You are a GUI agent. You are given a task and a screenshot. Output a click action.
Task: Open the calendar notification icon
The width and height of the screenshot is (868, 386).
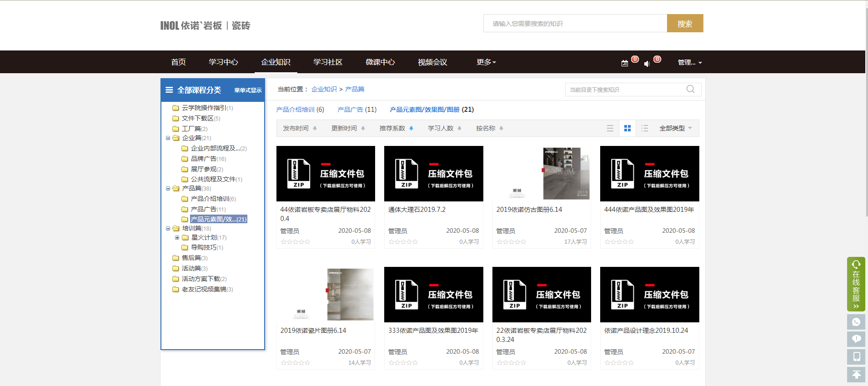[x=625, y=63]
